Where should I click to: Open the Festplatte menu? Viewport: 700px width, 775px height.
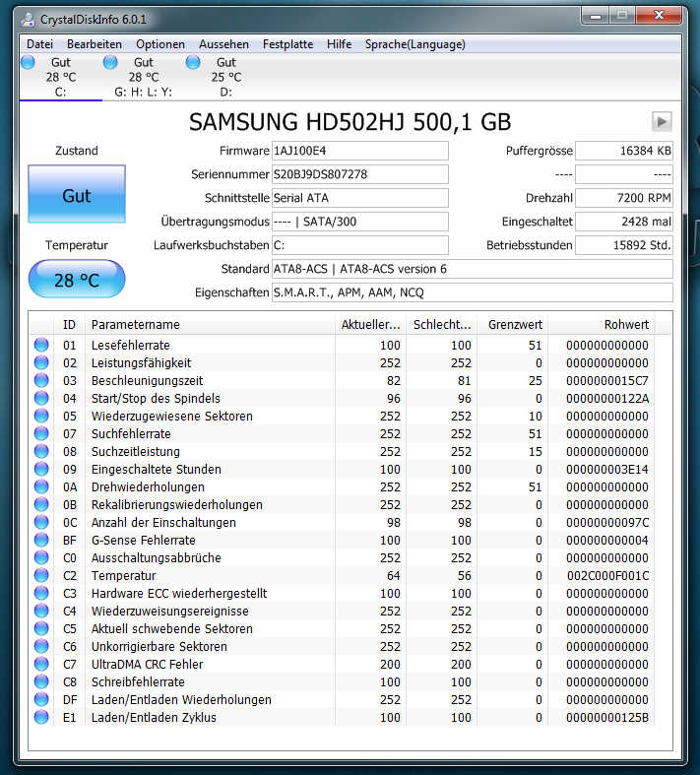(x=288, y=44)
